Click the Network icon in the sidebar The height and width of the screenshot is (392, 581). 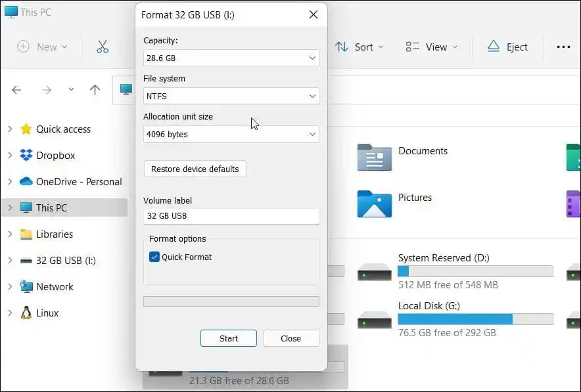tap(25, 287)
